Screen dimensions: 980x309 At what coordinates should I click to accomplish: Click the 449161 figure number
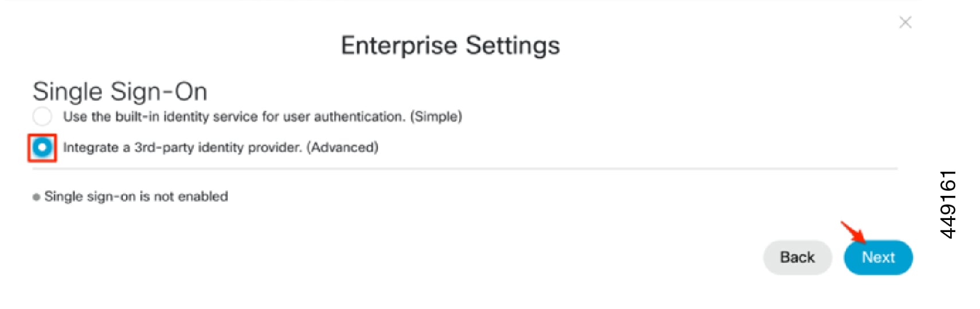[x=948, y=204]
